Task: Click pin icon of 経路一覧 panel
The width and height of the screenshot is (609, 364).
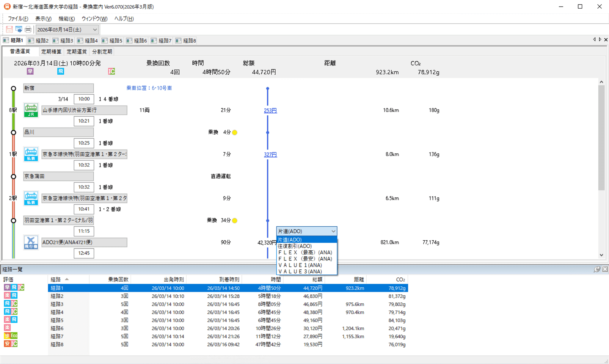Action: click(597, 269)
